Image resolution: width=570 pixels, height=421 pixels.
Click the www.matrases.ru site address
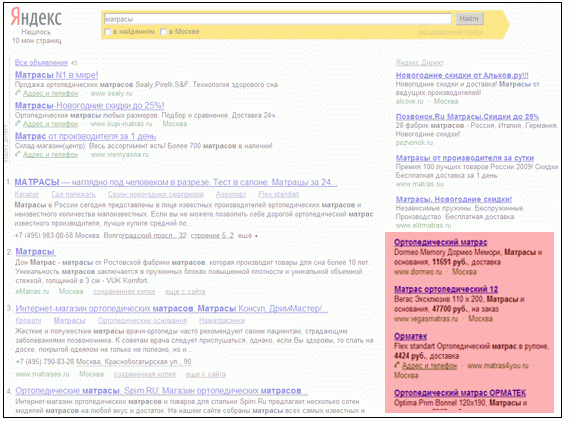tap(42, 374)
